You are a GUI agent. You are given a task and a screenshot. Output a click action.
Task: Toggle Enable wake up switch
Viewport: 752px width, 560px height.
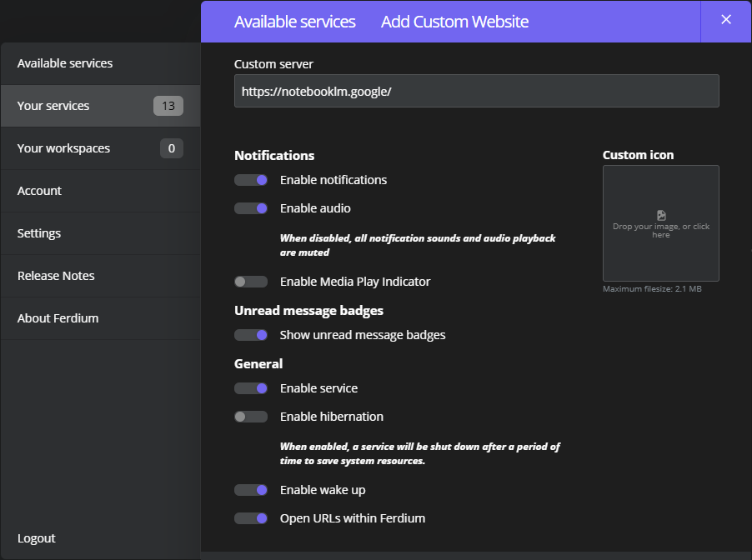click(x=251, y=490)
